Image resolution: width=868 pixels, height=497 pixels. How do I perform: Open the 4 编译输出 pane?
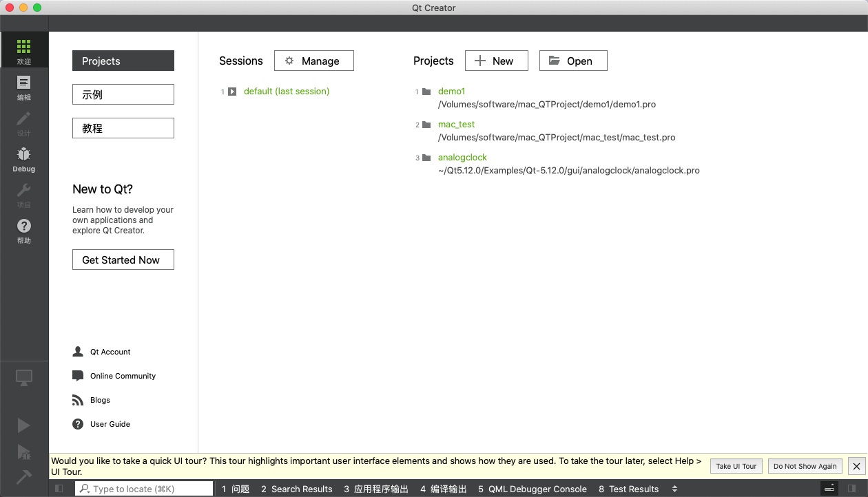click(444, 489)
